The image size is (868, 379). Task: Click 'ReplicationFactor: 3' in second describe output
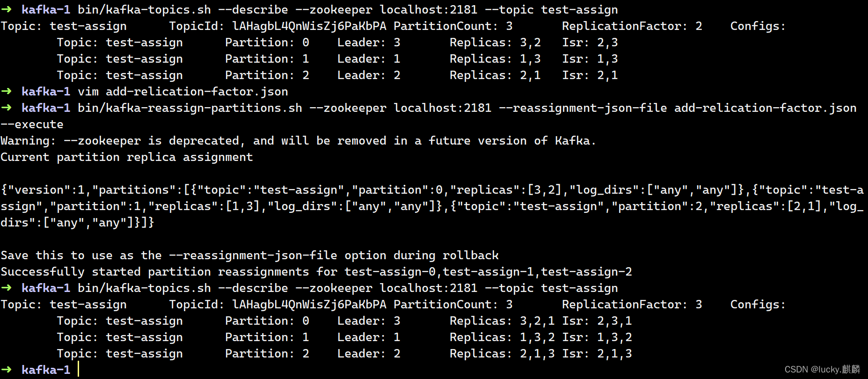632,305
